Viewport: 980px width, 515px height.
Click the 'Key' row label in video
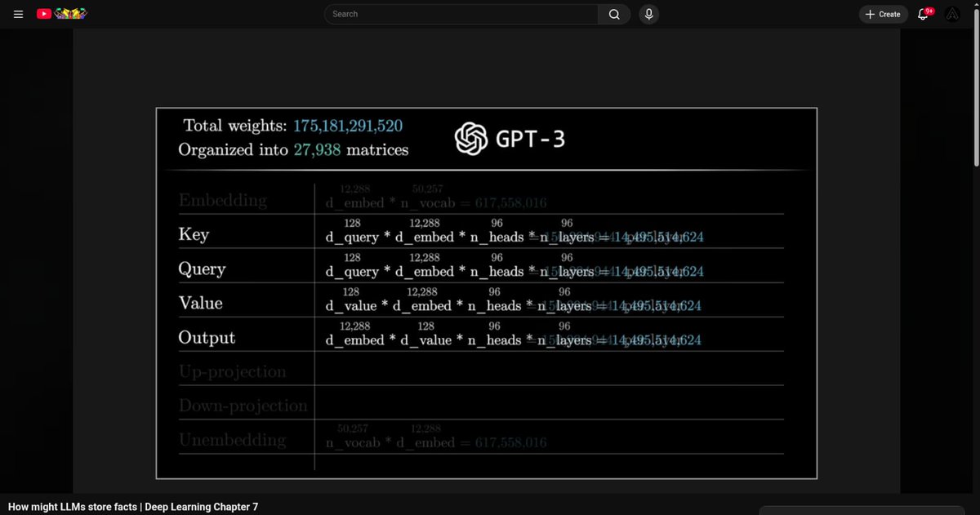point(194,235)
